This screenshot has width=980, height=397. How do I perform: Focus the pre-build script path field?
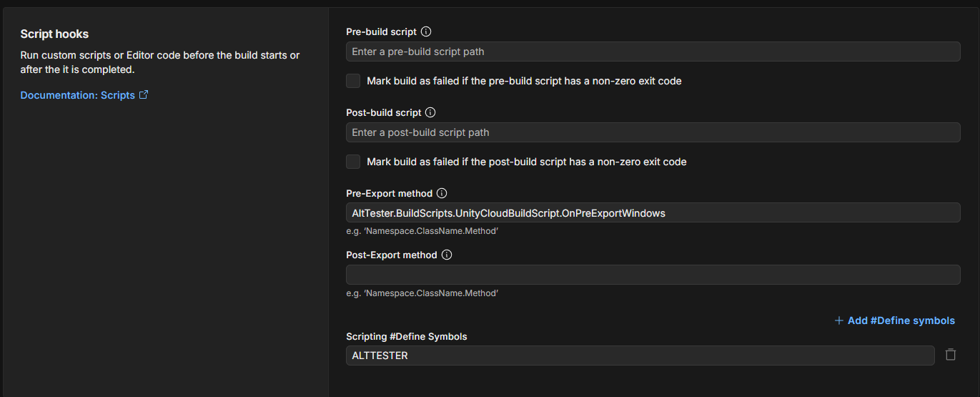[653, 52]
